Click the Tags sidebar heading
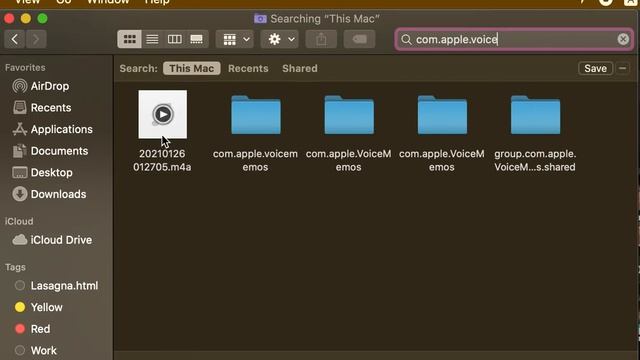 16,267
